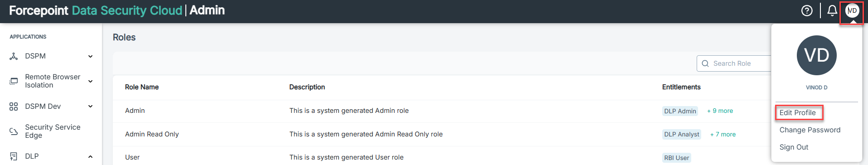This screenshot has width=868, height=165.
Task: Expand the Remote Browser Isolation chevron
Action: pos(90,81)
